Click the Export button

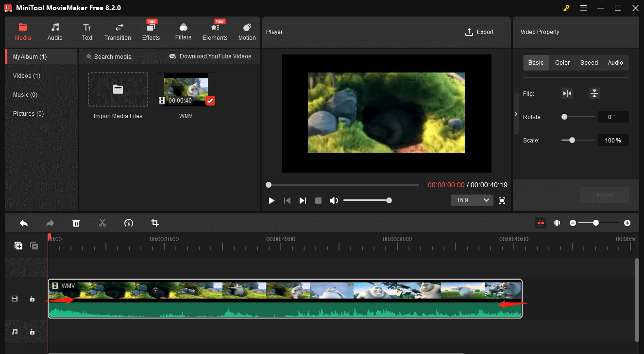click(x=479, y=32)
